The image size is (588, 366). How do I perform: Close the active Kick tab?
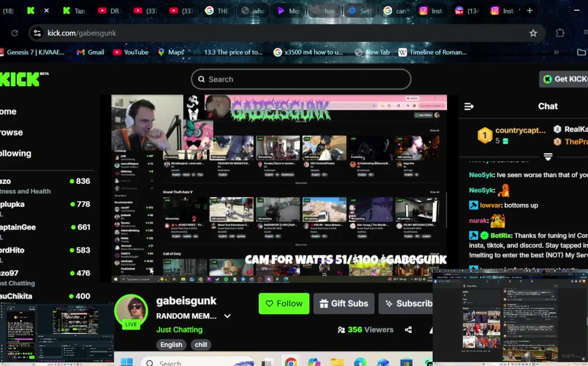tap(46, 11)
